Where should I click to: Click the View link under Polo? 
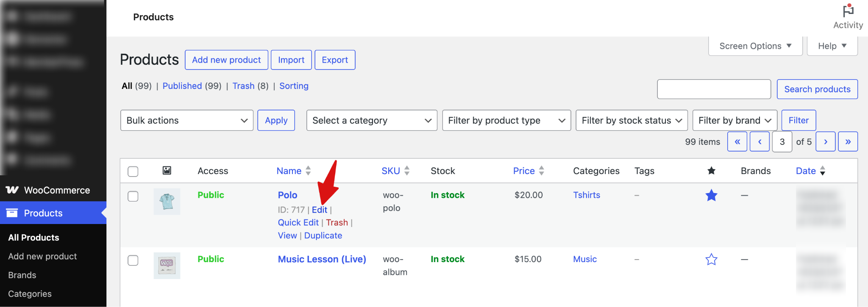[x=287, y=235]
